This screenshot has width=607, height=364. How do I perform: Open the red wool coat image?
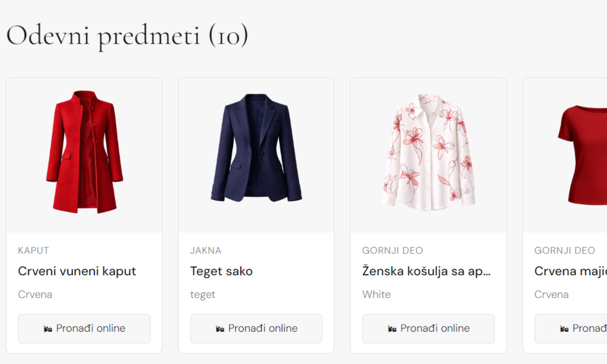click(x=84, y=152)
